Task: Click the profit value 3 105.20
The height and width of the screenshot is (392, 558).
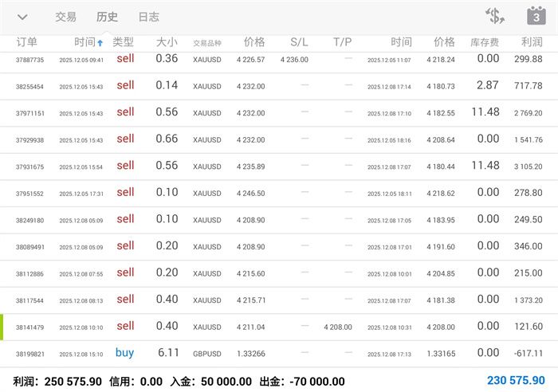Action: [x=529, y=167]
